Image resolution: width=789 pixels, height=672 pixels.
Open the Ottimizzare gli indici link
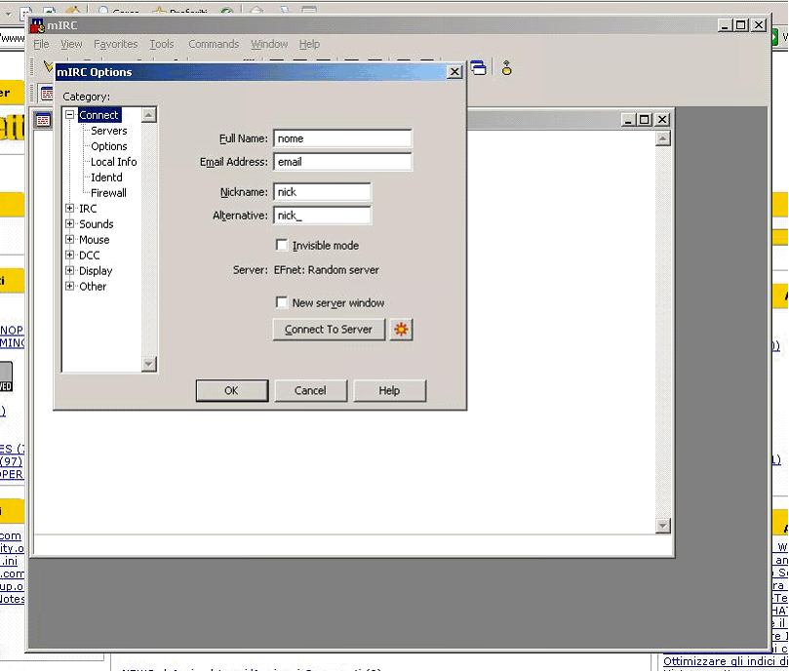(x=726, y=661)
